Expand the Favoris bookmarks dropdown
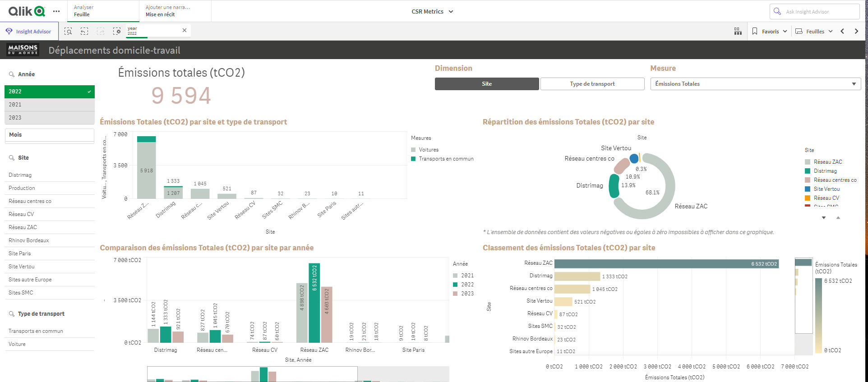This screenshot has height=382, width=868. click(770, 31)
